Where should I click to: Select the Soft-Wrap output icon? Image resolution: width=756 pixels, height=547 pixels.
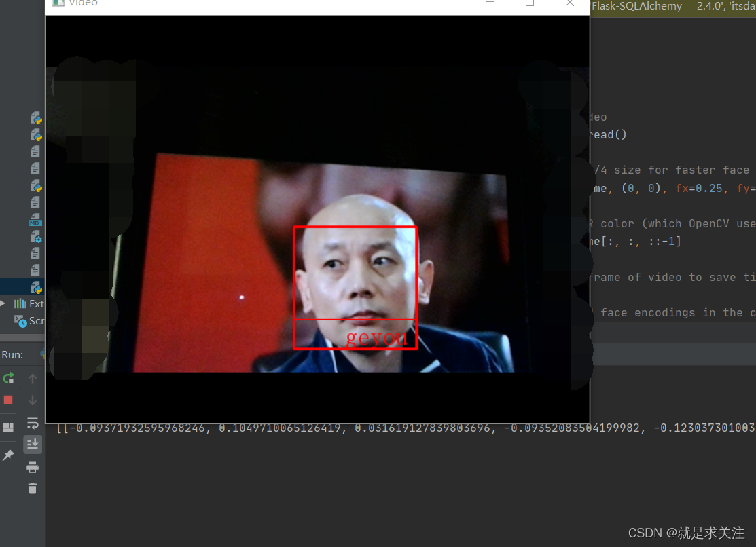tap(33, 423)
